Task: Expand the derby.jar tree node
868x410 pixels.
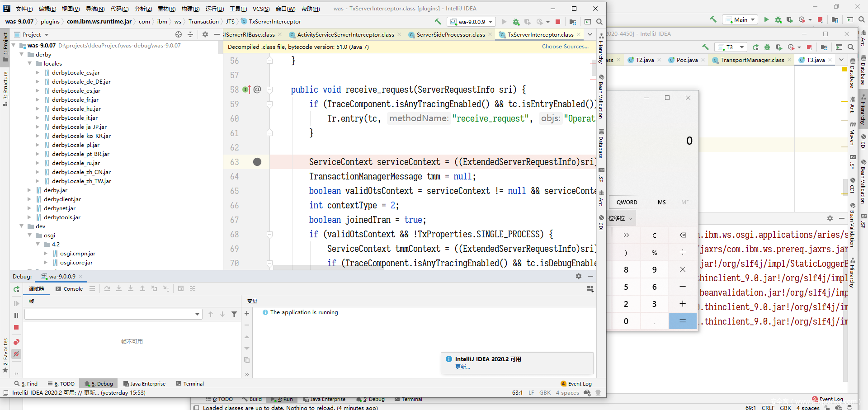Action: pyautogui.click(x=29, y=190)
